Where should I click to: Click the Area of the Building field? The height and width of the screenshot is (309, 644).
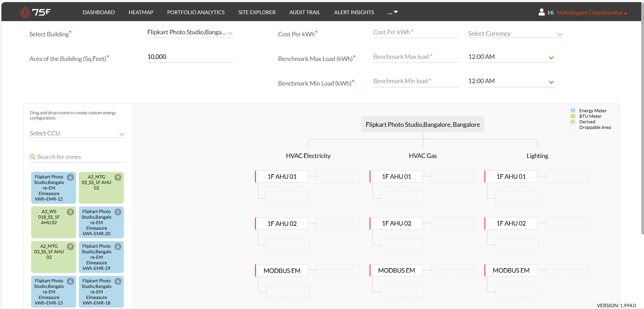pos(191,57)
